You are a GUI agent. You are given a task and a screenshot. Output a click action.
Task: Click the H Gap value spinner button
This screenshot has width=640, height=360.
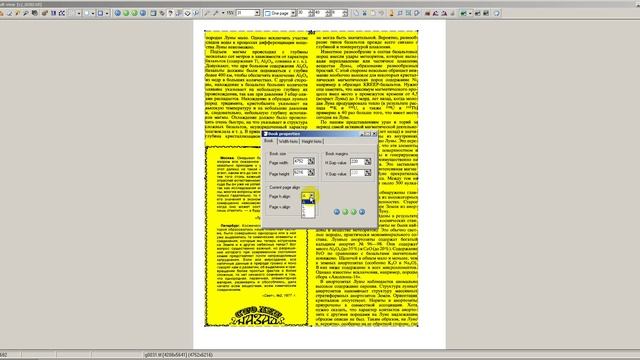(368, 162)
